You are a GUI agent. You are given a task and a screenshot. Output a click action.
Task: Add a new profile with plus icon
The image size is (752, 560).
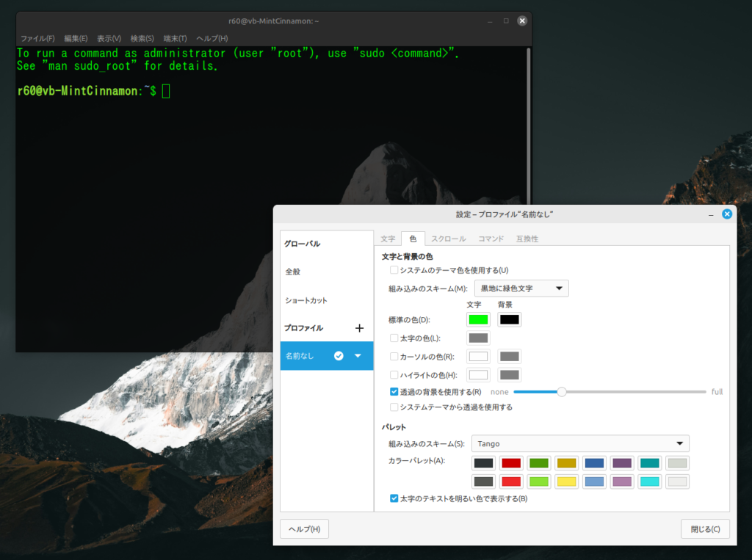point(359,328)
